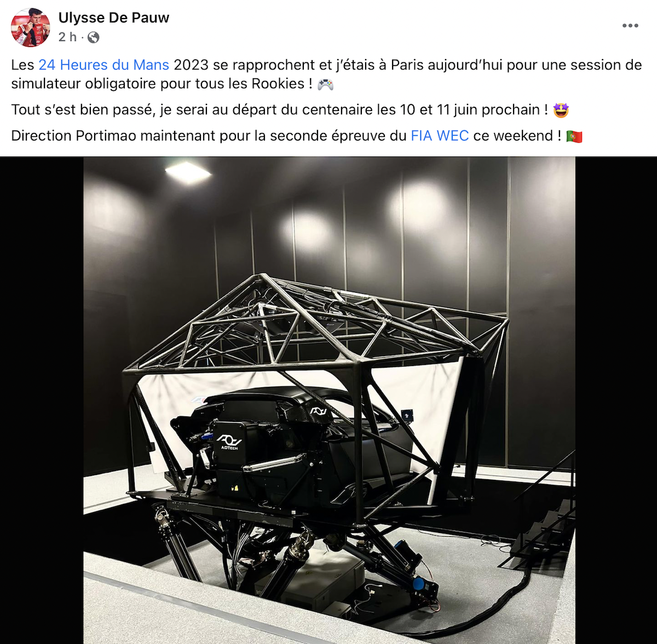The height and width of the screenshot is (644, 657).
Task: Open the simulator photo in full view
Action: tap(329, 400)
